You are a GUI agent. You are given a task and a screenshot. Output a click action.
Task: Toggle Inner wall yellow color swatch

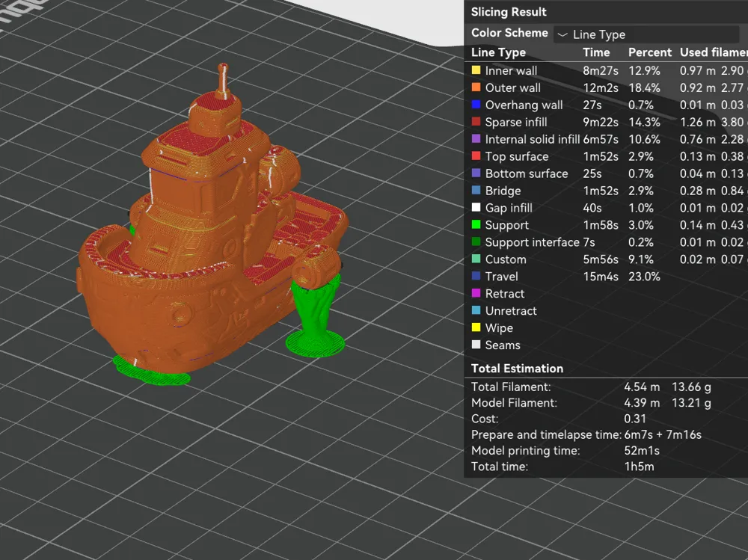476,70
